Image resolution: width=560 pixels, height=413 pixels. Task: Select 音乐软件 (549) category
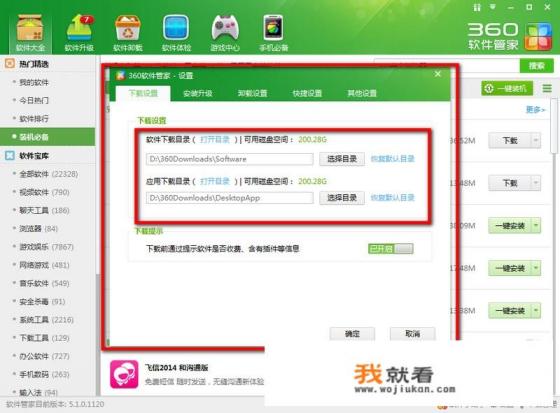(44, 283)
